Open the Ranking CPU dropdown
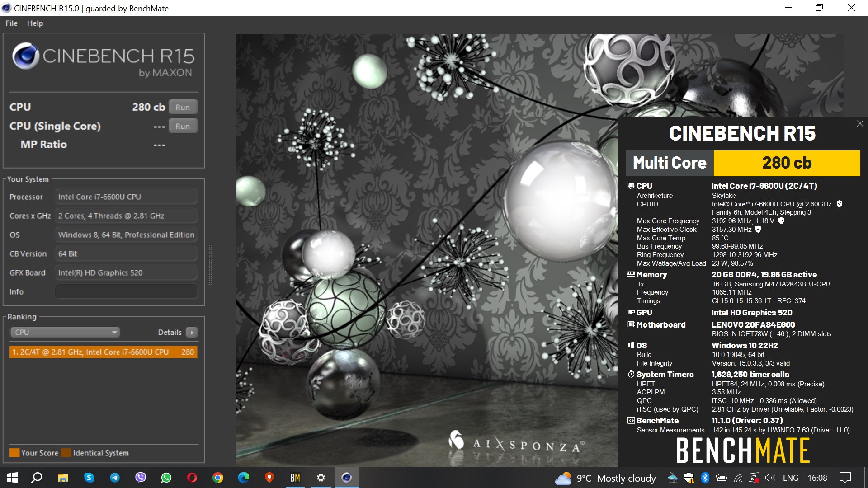This screenshot has width=868, height=488. (x=65, y=332)
